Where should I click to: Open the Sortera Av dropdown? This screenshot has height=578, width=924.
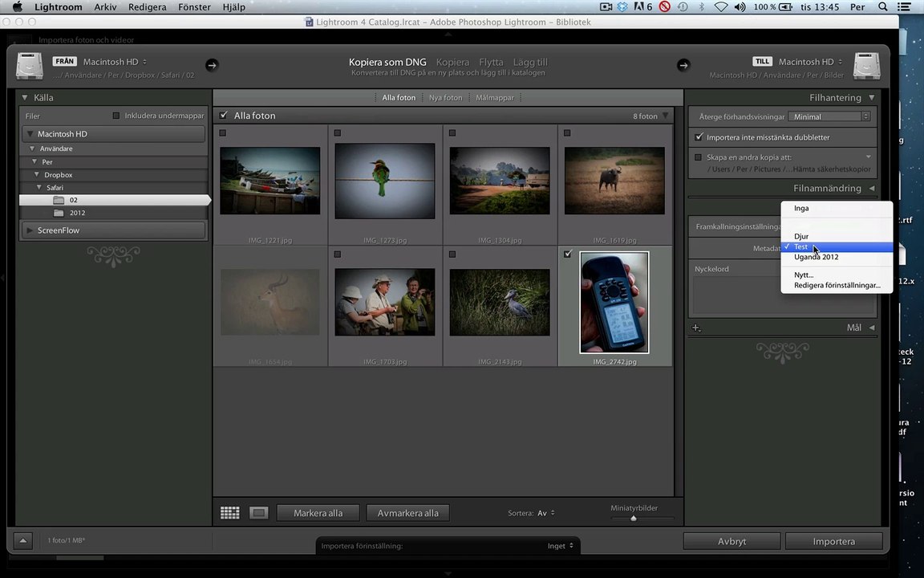coord(546,513)
